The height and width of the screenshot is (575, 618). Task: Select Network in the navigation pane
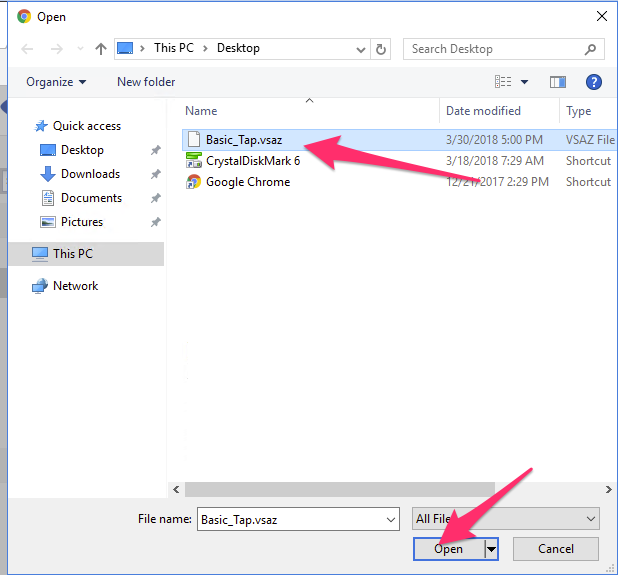pos(65,286)
